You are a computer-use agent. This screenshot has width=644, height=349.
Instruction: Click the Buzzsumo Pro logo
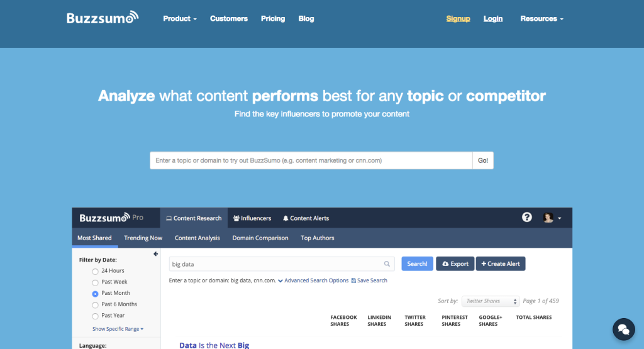coord(111,218)
